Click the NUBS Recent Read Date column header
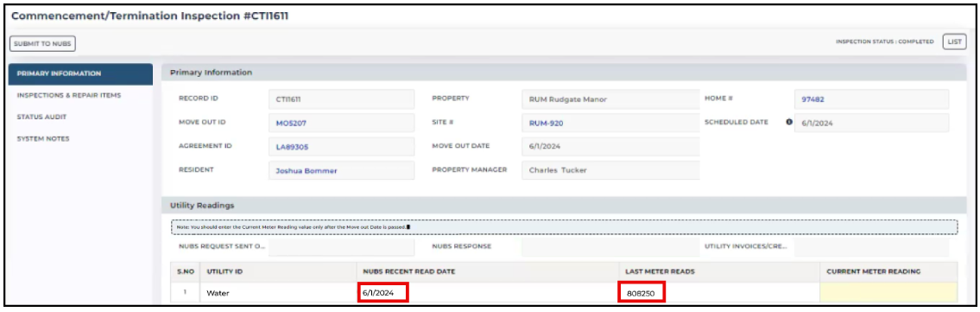The image size is (980, 312). point(488,271)
